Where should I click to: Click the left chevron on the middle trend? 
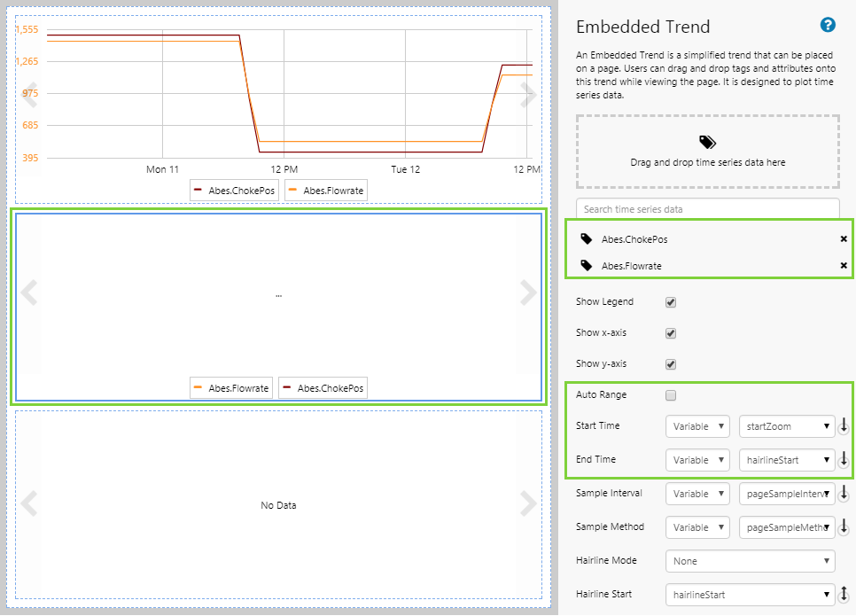(29, 292)
